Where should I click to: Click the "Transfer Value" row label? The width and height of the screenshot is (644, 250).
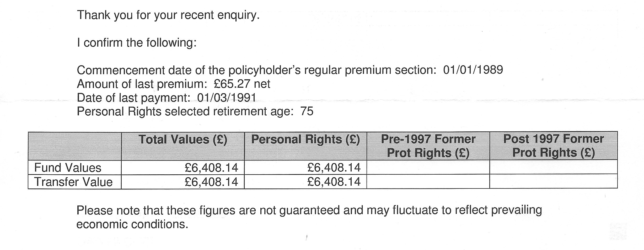click(x=73, y=182)
